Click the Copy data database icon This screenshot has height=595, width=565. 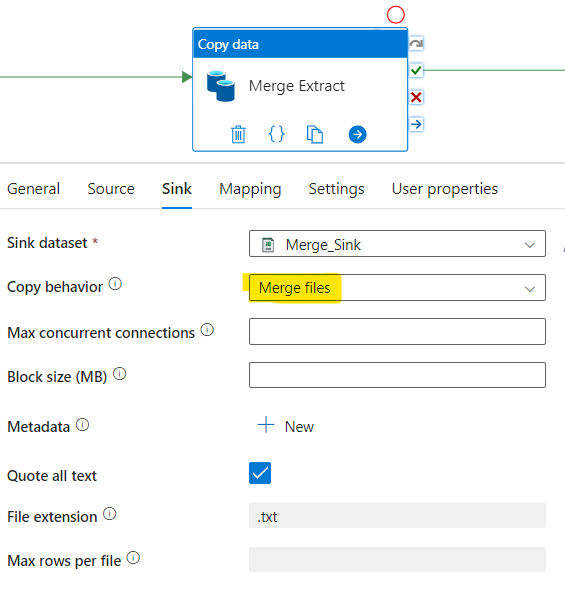[x=221, y=86]
